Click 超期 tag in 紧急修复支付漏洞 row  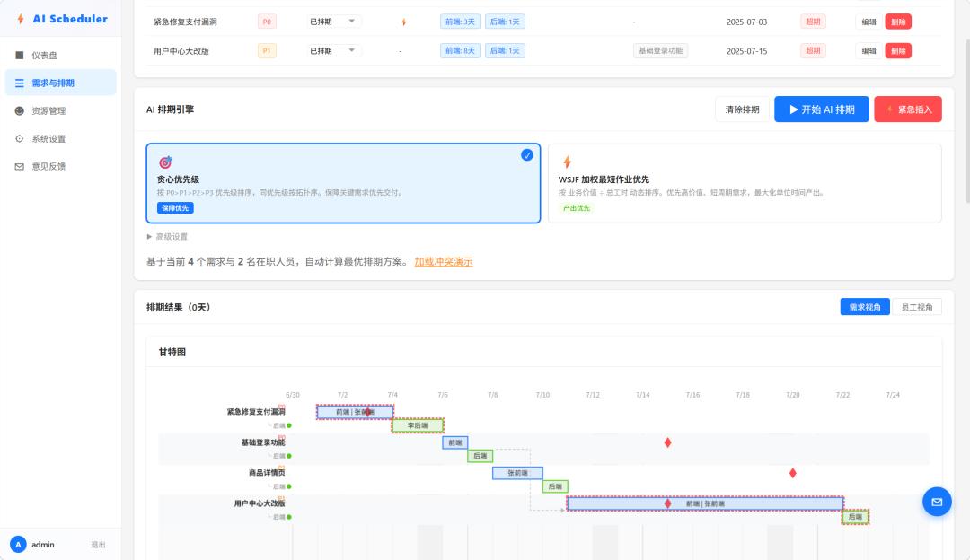click(x=813, y=22)
